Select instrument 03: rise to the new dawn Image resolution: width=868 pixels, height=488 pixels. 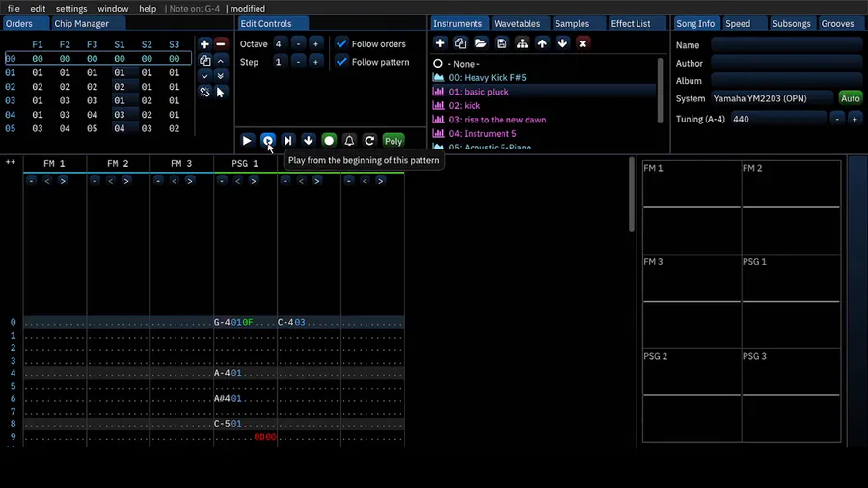click(497, 120)
